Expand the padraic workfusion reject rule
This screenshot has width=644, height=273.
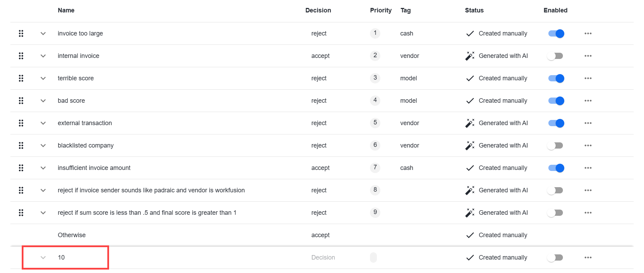[x=43, y=190]
